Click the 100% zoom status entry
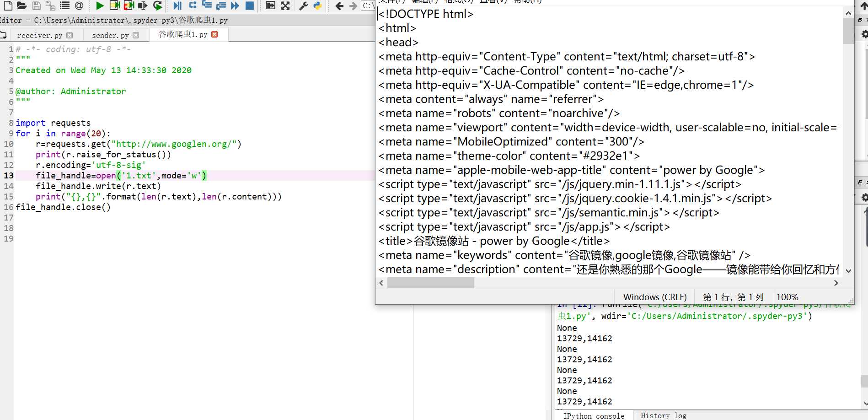 coord(787,297)
